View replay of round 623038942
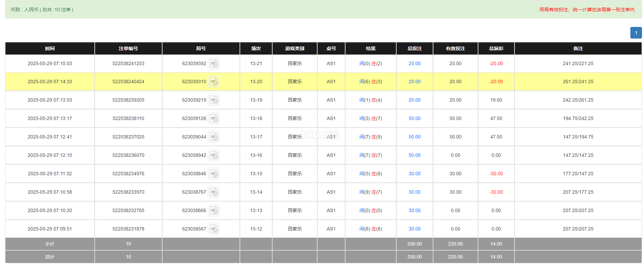 click(214, 155)
